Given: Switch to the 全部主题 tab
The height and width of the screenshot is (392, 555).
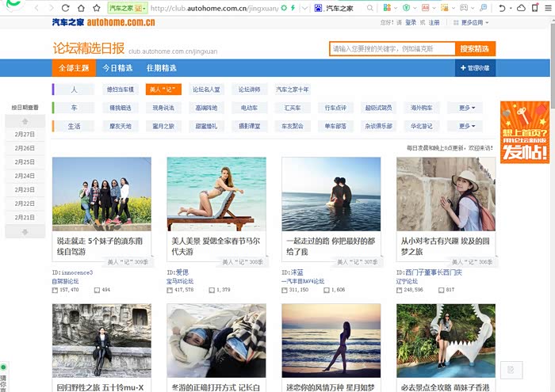Looking at the screenshot, I should click(74, 68).
